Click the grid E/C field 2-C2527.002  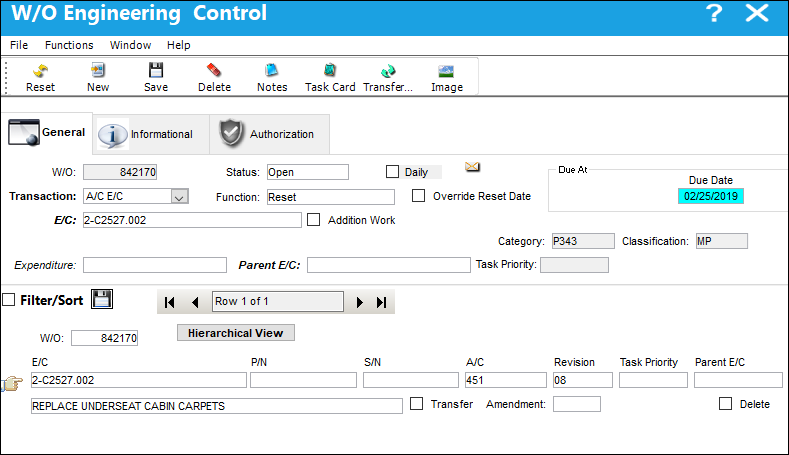click(x=139, y=380)
